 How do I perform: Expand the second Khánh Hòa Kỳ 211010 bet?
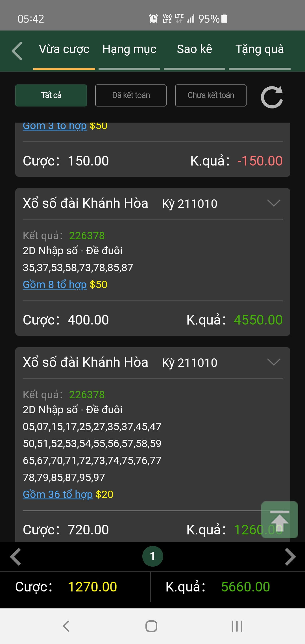(x=274, y=362)
